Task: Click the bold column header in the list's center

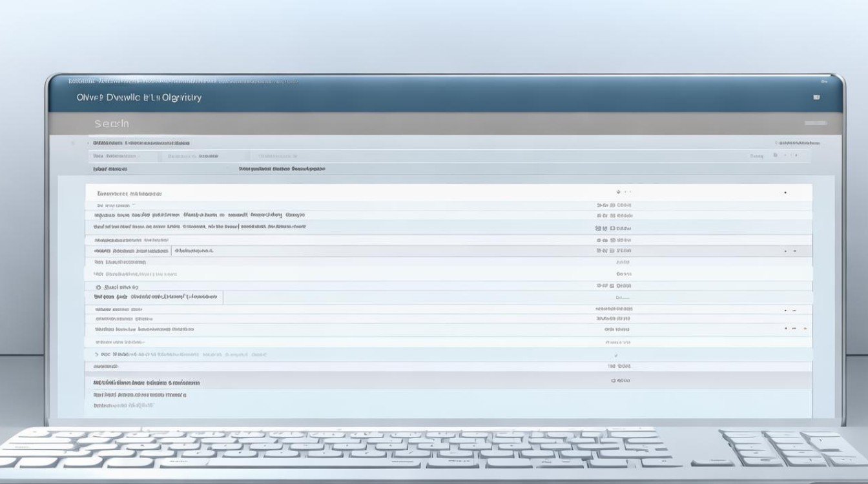Action: 282,169
